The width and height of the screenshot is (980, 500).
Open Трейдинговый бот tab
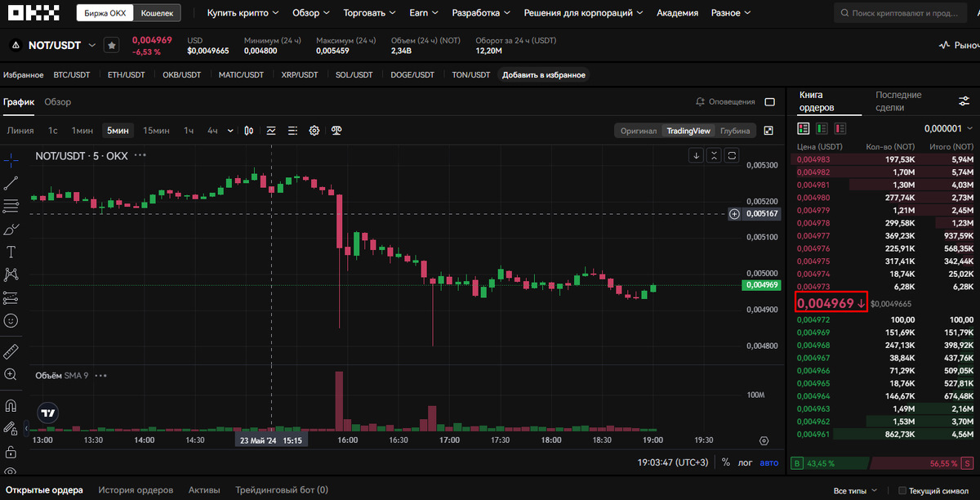[282, 490]
